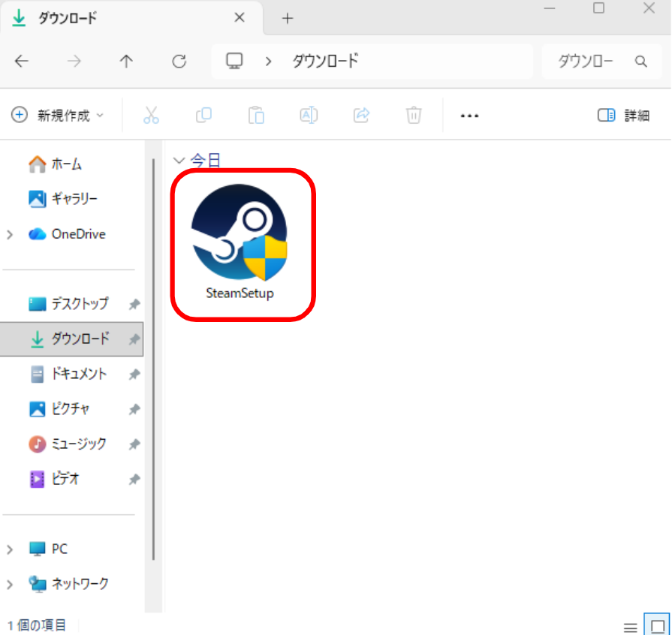Click the Delete trash can icon

pos(414,116)
